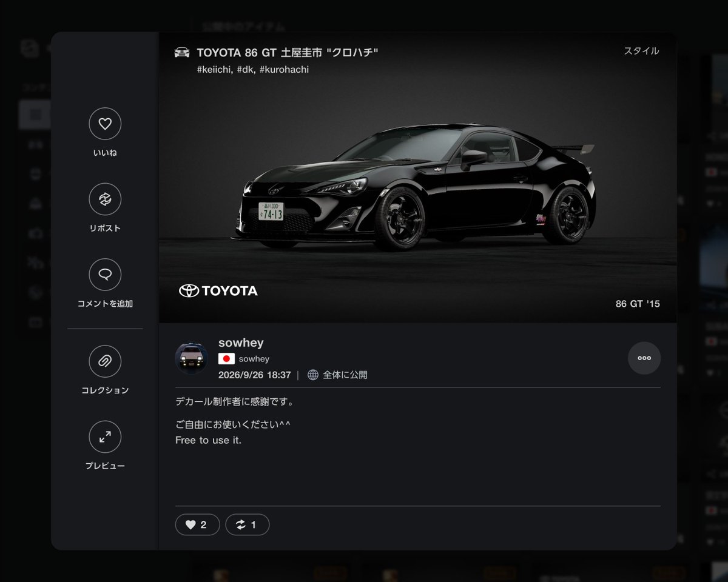This screenshot has height=582, width=728.
Task: Add item to コレクション with paperclip icon
Action: pos(105,361)
